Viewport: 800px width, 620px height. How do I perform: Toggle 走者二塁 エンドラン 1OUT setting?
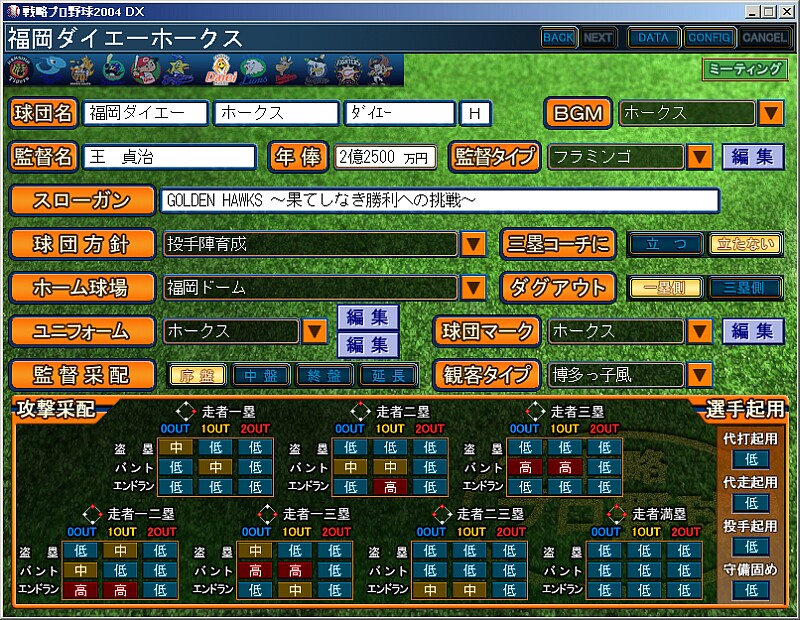coord(390,487)
